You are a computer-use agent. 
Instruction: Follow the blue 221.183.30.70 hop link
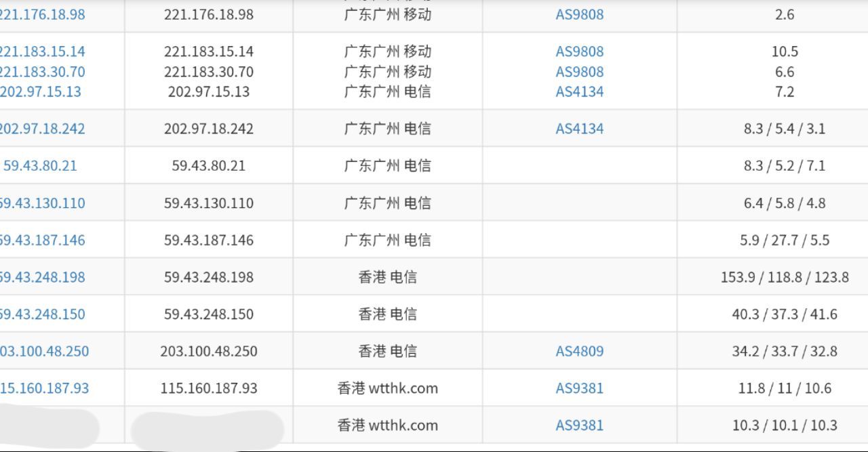tap(42, 72)
